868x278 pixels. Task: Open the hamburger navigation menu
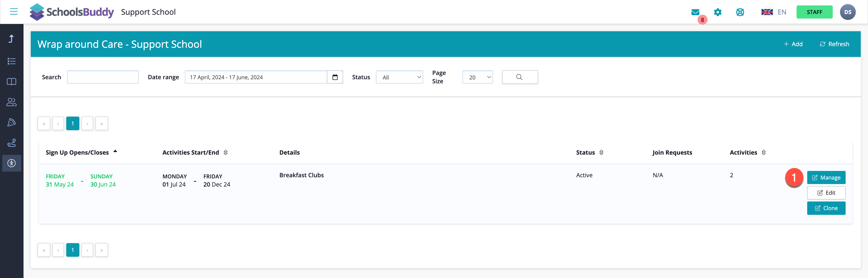[14, 12]
